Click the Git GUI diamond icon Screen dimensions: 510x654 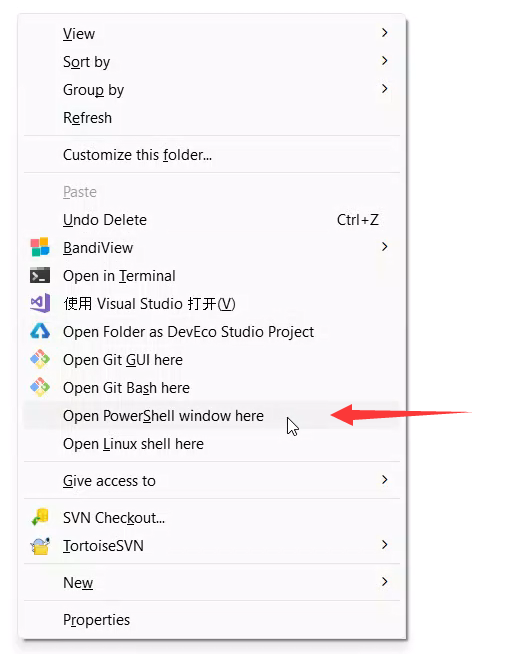click(40, 359)
